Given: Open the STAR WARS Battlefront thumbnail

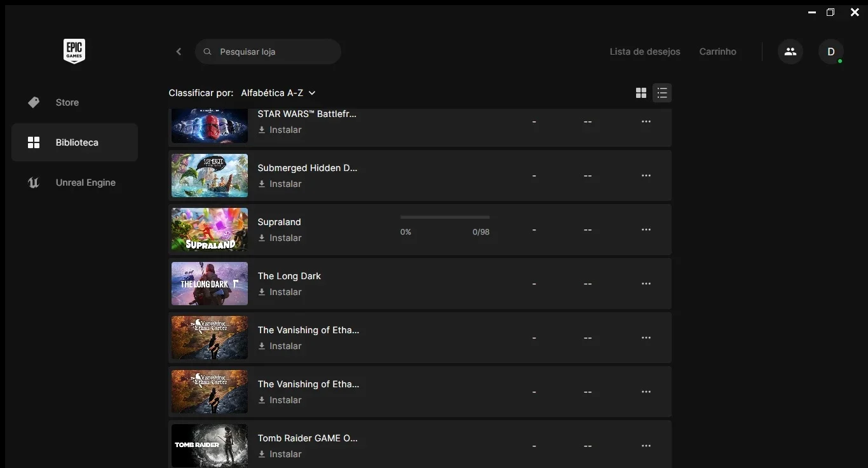Looking at the screenshot, I should [210, 125].
